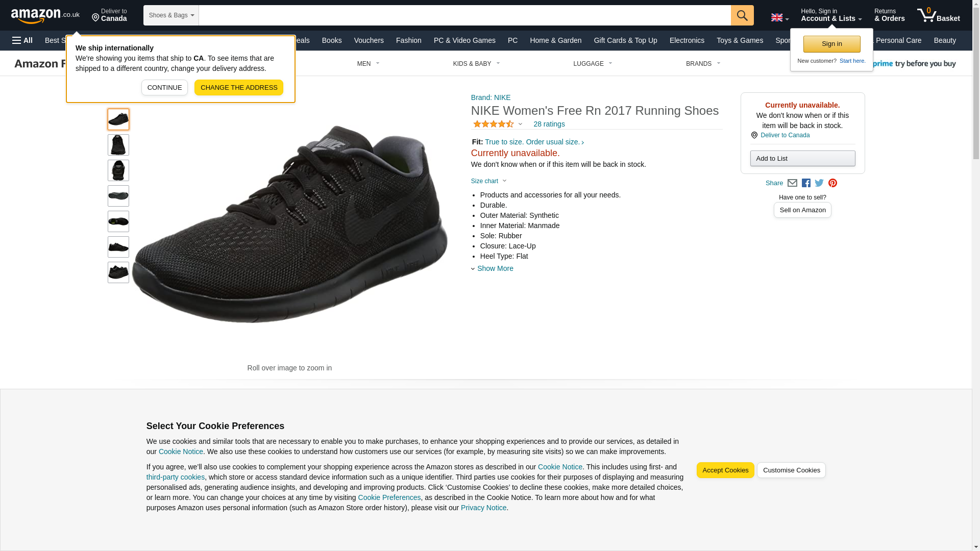Click Accept Cookies button
Screen dimensions: 980x551
[x=725, y=470]
